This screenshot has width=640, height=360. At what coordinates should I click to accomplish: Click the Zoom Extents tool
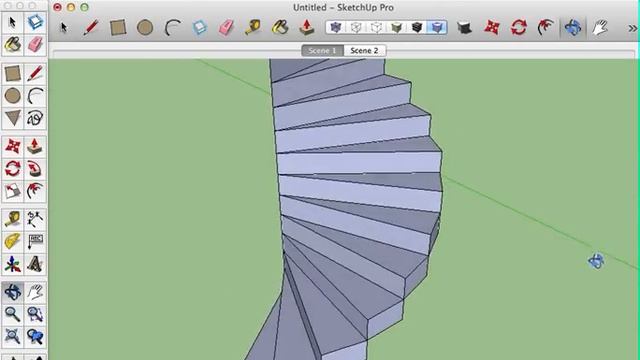[13, 336]
